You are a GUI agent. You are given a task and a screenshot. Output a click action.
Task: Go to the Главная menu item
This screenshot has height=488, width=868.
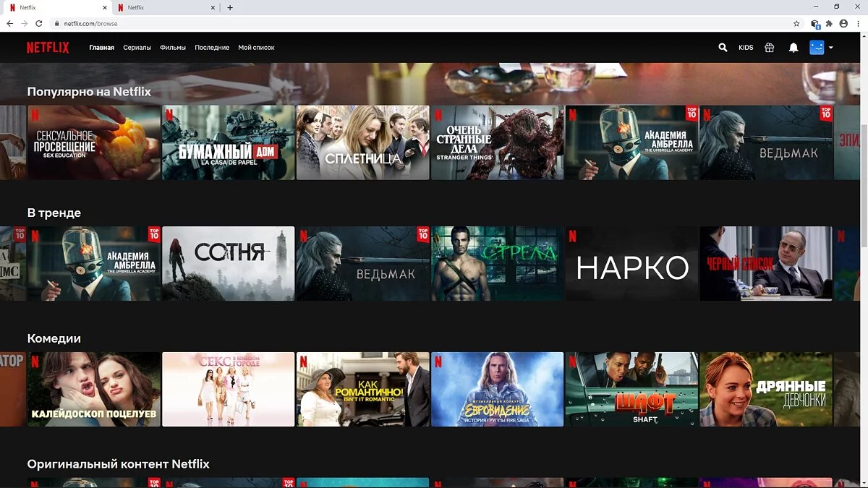102,48
